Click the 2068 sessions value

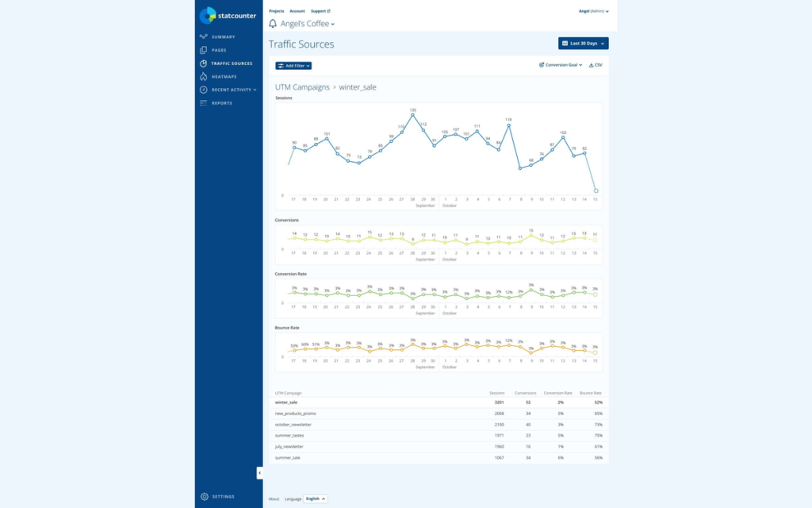click(x=499, y=414)
